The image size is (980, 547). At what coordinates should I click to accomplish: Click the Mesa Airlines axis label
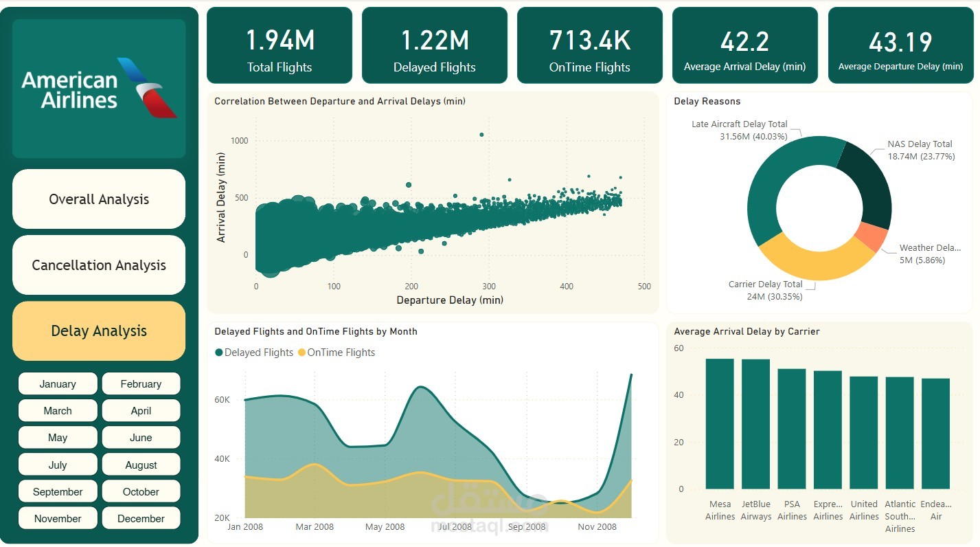(720, 511)
